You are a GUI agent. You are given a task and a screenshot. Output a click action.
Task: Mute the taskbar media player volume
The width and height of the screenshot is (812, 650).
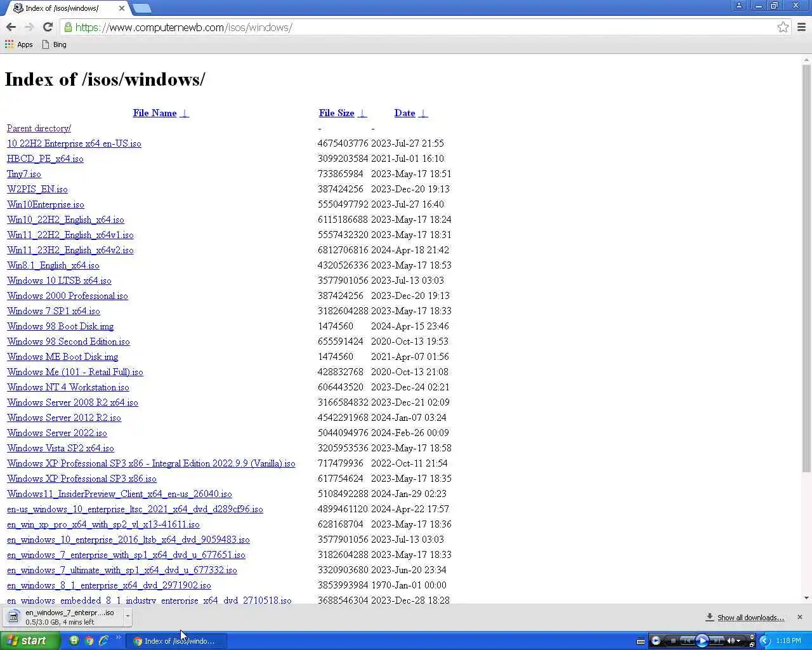(x=731, y=640)
